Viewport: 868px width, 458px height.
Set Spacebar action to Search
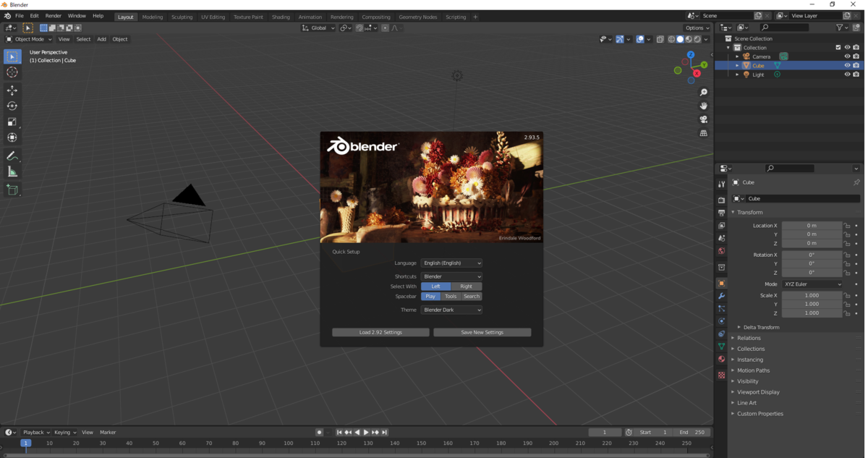[472, 296]
